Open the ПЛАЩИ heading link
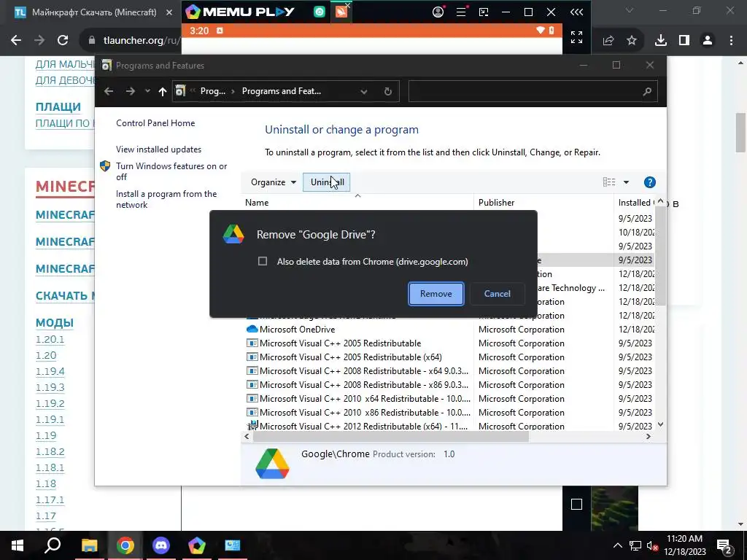This screenshot has height=560, width=747. tap(58, 107)
